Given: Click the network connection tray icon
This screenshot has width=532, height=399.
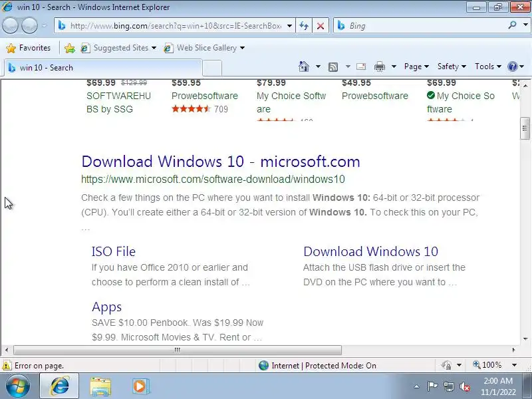Looking at the screenshot, I should click(x=448, y=386).
